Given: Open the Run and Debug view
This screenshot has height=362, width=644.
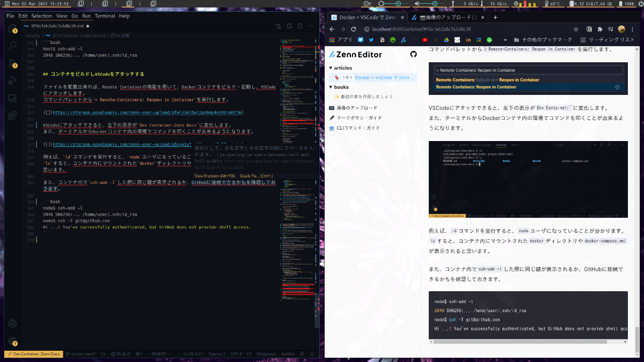Looking at the screenshot, I should (12, 80).
